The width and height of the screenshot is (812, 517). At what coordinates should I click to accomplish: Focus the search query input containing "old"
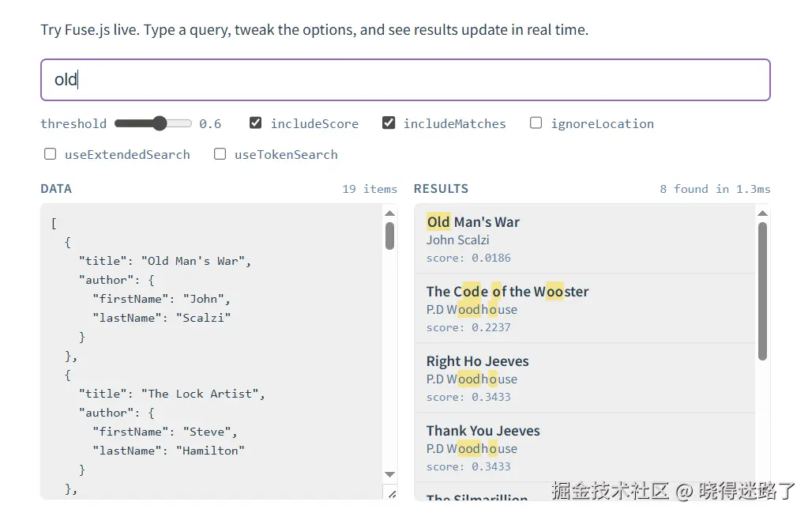[x=405, y=80]
